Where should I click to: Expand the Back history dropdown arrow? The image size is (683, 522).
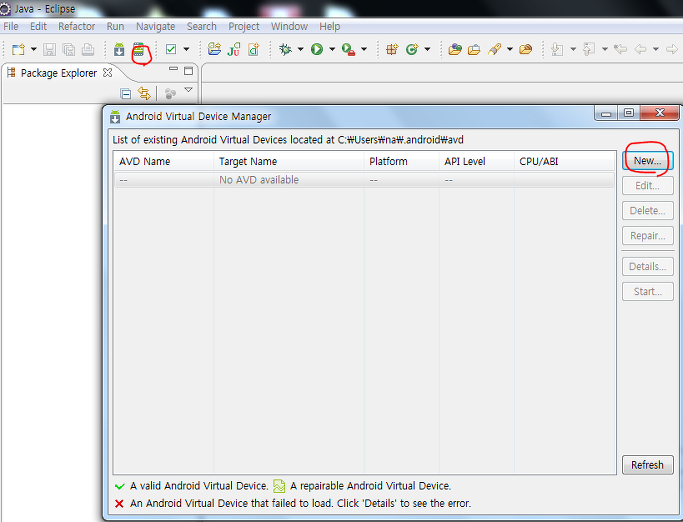pos(656,49)
